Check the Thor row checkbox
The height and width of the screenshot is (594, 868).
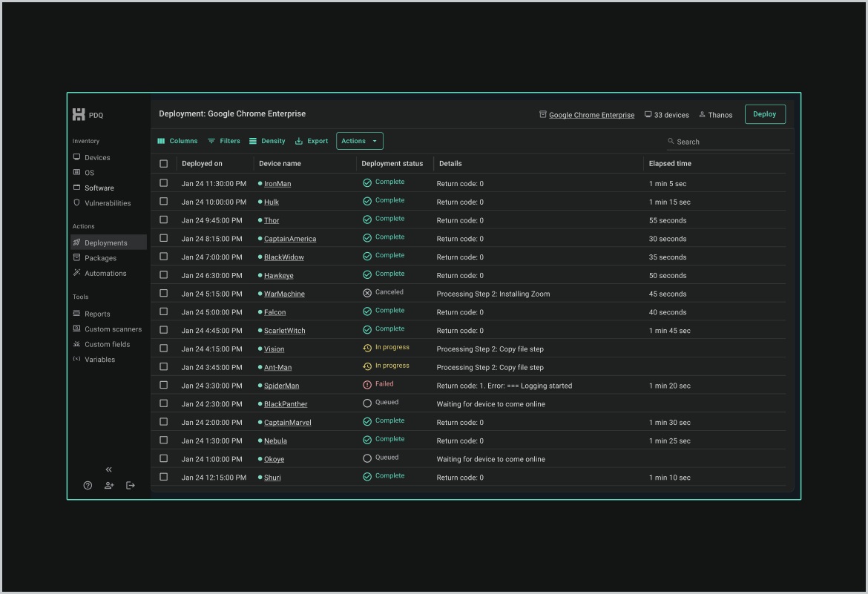pos(163,220)
